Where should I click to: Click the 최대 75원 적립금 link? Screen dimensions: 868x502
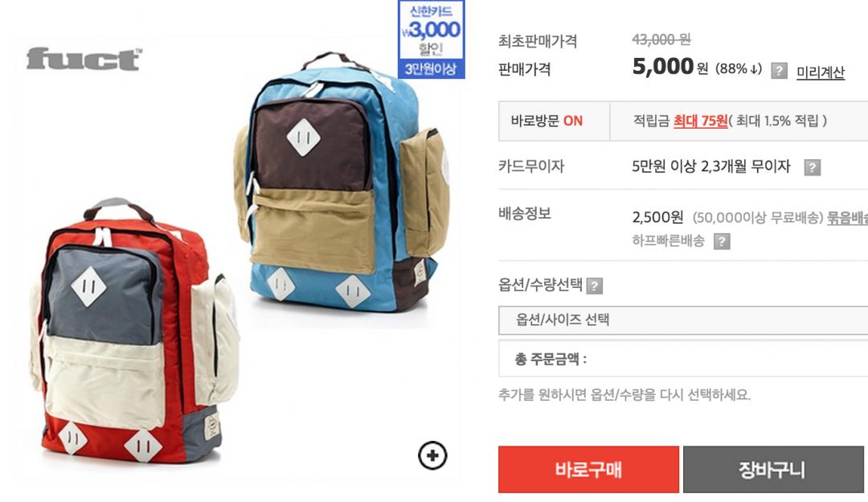coord(700,121)
